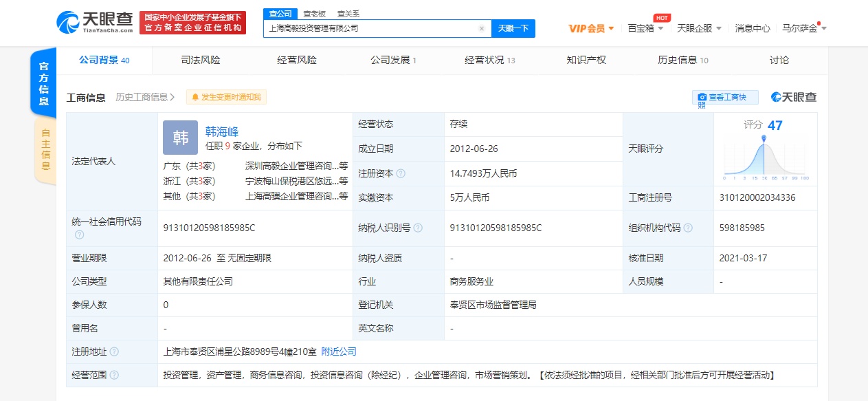The width and height of the screenshot is (868, 401).
Task: Clear the search box with the X icon
Action: [x=481, y=29]
